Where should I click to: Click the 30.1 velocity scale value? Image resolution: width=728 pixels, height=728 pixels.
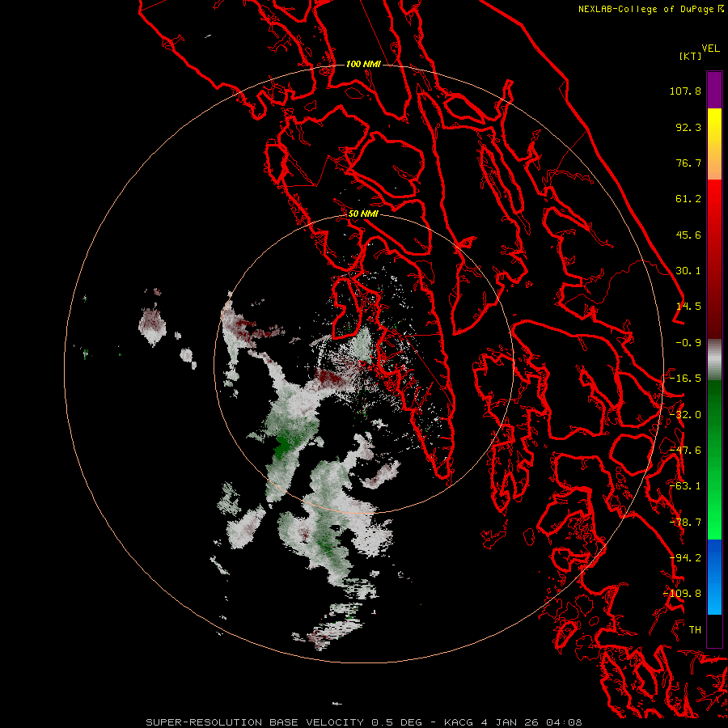688,271
